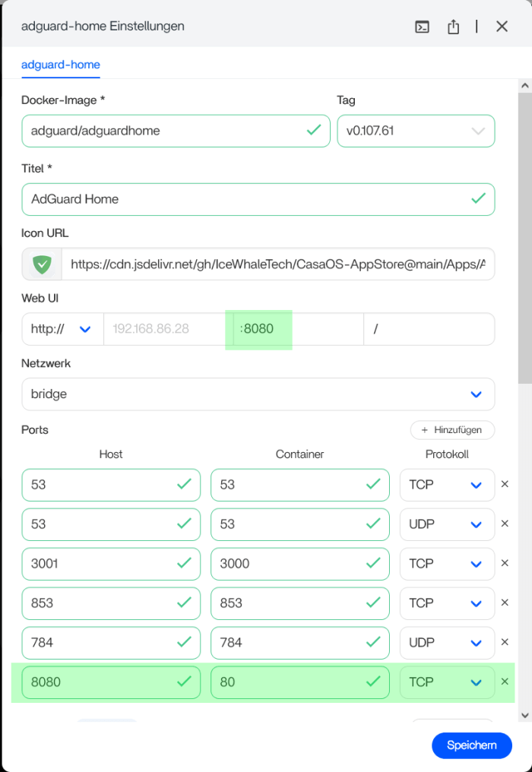The image size is (532, 772).
Task: Expand the Netzwerk bridge dropdown
Action: coord(258,394)
